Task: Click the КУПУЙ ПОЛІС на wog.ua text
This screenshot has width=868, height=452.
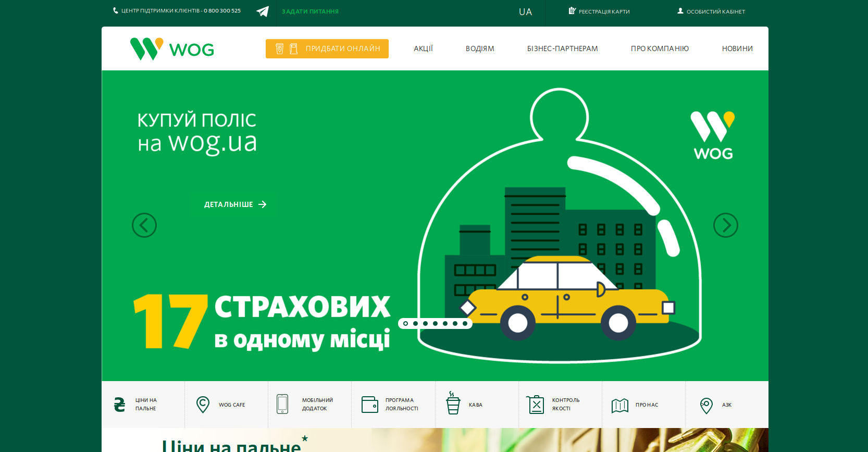Action: (x=197, y=133)
